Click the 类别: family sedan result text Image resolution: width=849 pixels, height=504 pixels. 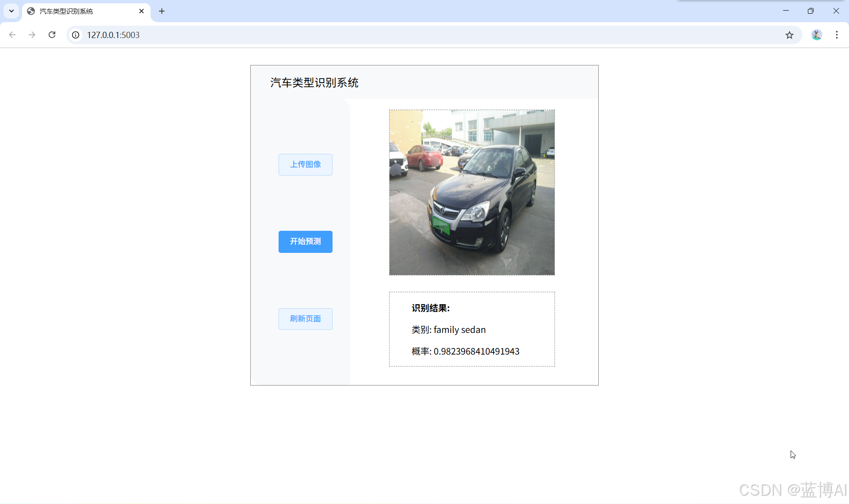(448, 330)
